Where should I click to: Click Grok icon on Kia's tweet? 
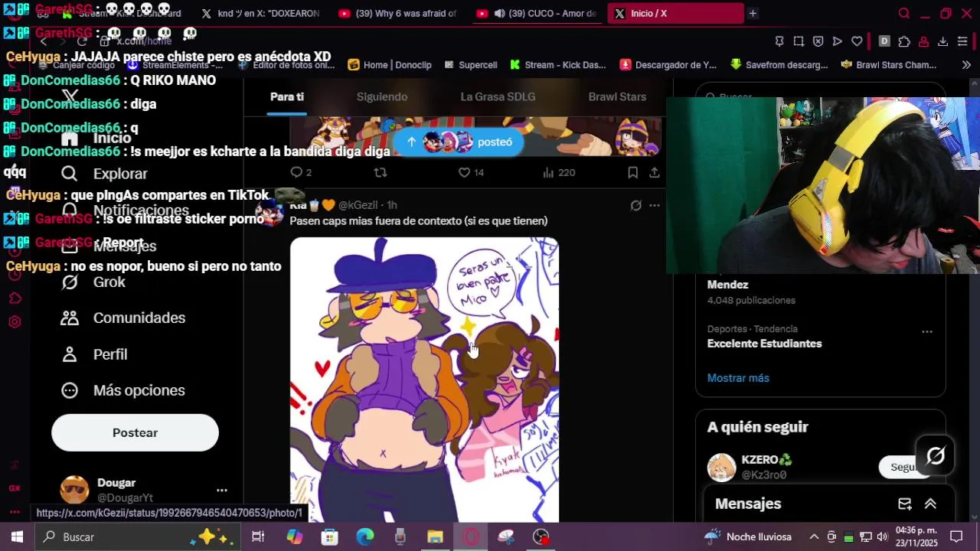[x=635, y=205]
